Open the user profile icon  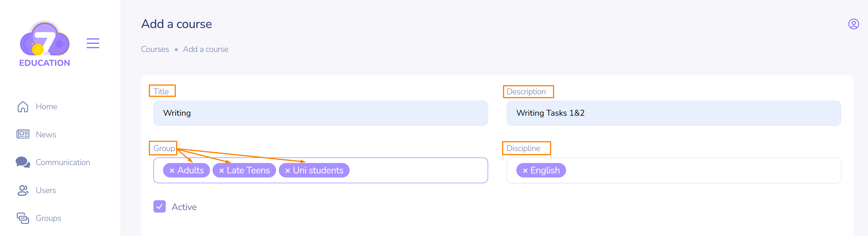click(853, 24)
